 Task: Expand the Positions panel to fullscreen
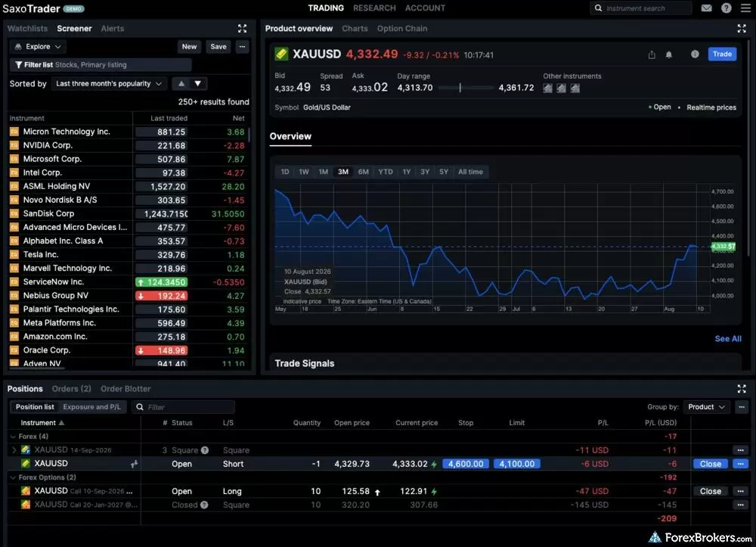[x=742, y=388]
